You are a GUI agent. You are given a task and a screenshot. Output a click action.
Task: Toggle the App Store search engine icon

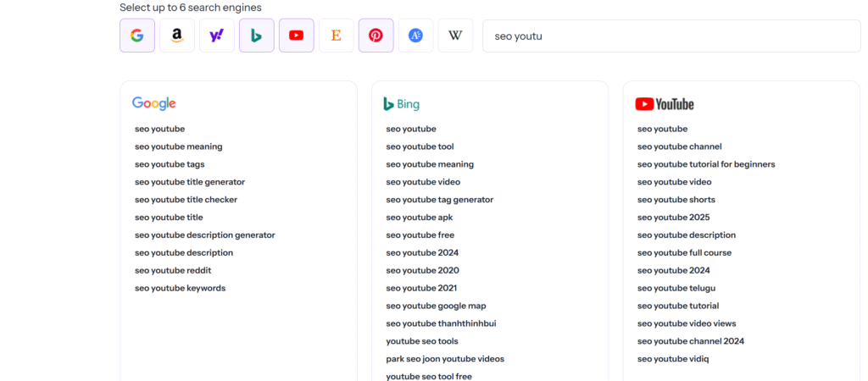[x=415, y=36]
